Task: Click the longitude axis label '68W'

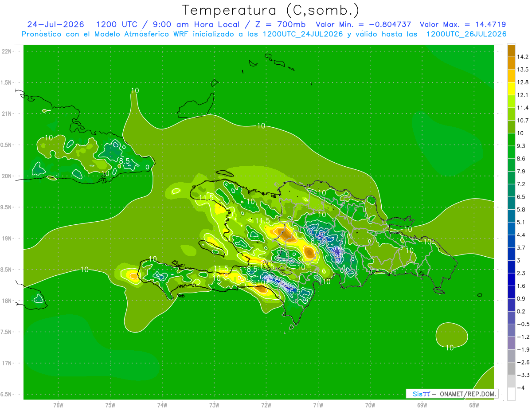Action: pyautogui.click(x=474, y=405)
